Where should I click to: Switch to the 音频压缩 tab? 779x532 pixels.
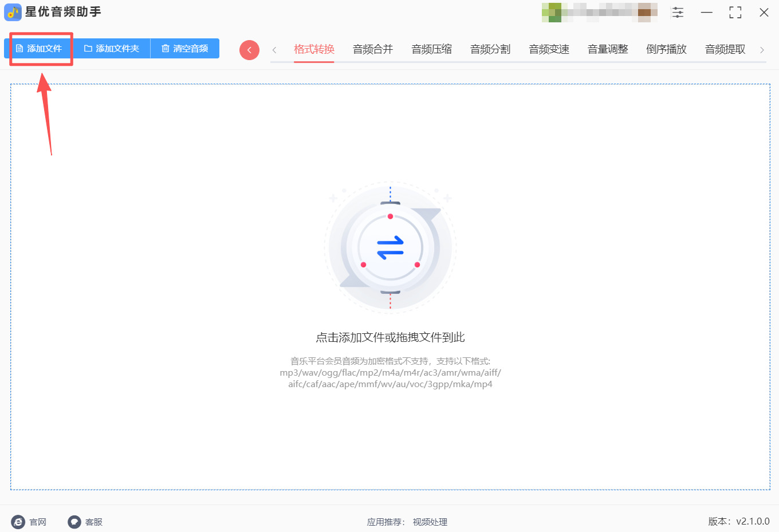pos(431,49)
